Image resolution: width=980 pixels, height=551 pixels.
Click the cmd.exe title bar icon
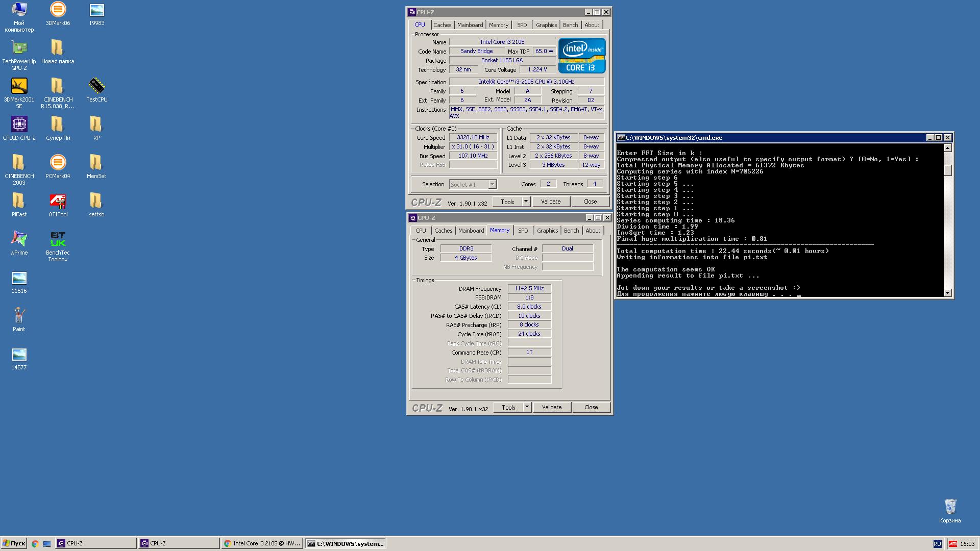pos(621,138)
